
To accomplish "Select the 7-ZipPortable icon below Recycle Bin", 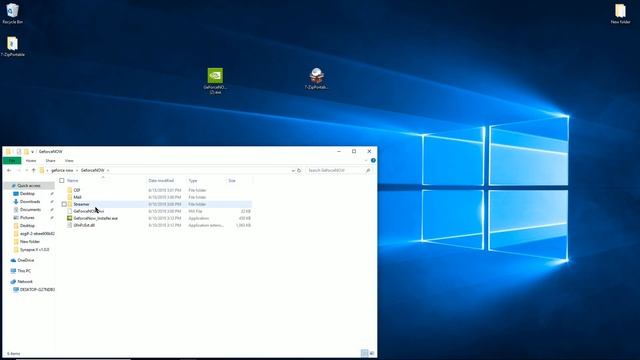I will [x=12, y=46].
